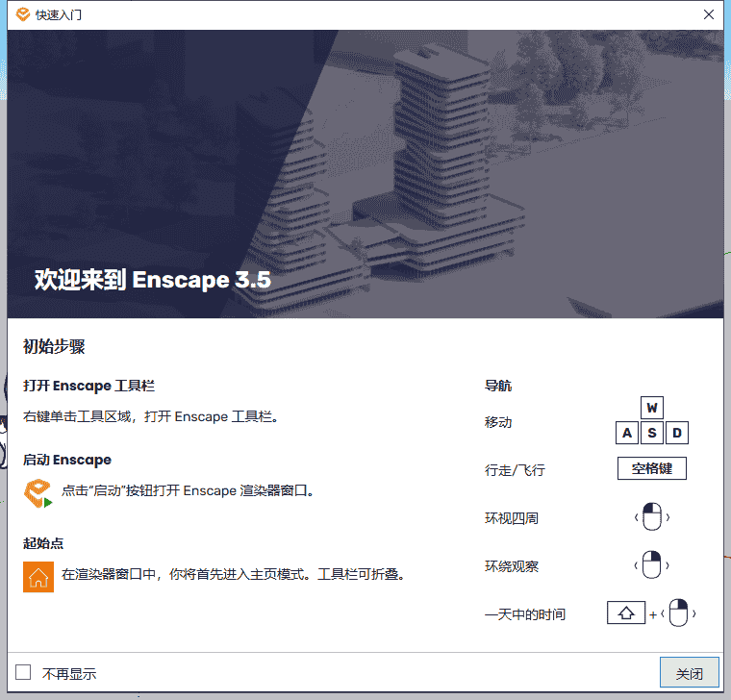This screenshot has width=731, height=700.
Task: Click the building render banner image
Action: [x=481, y=163]
